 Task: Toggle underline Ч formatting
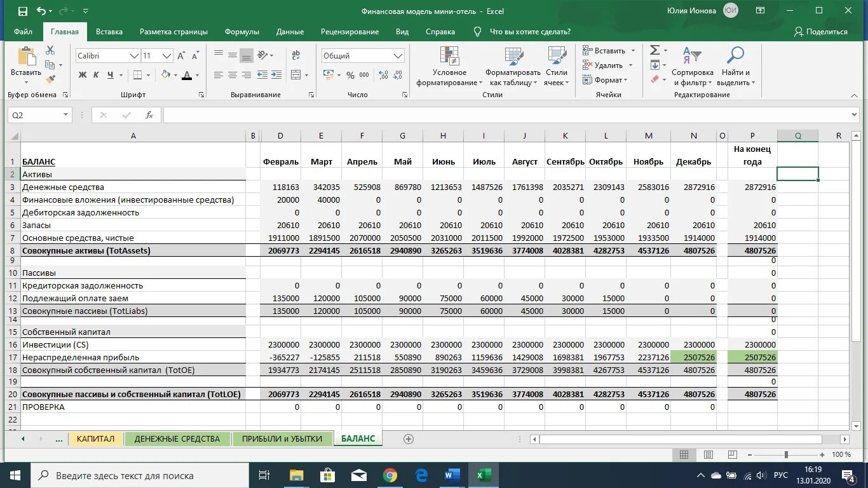(111, 75)
